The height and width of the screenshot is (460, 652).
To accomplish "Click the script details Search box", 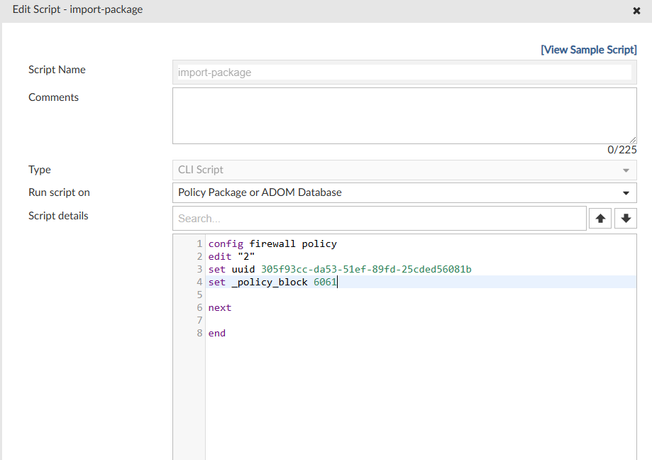I will [x=379, y=218].
